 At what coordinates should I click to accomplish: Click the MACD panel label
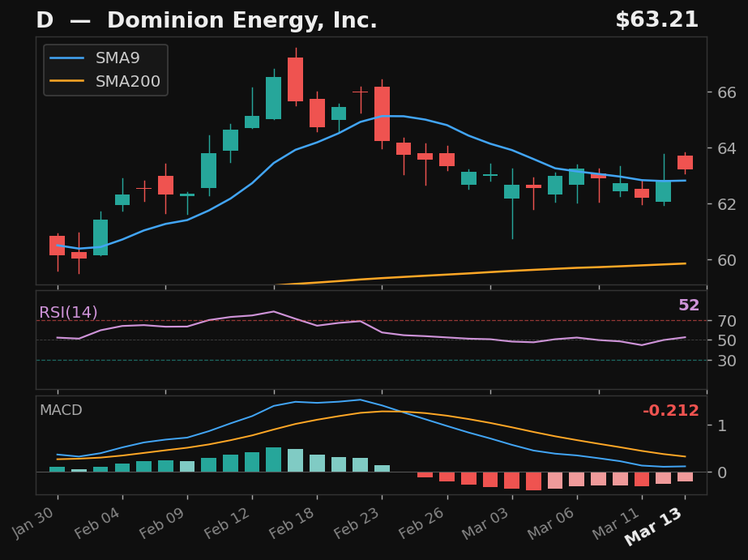[61, 411]
